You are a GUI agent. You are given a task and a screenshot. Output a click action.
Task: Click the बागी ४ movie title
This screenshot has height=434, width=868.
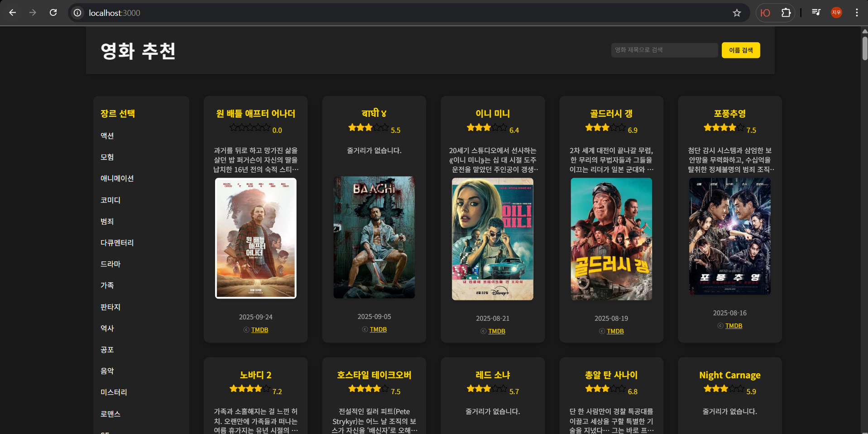click(x=374, y=114)
